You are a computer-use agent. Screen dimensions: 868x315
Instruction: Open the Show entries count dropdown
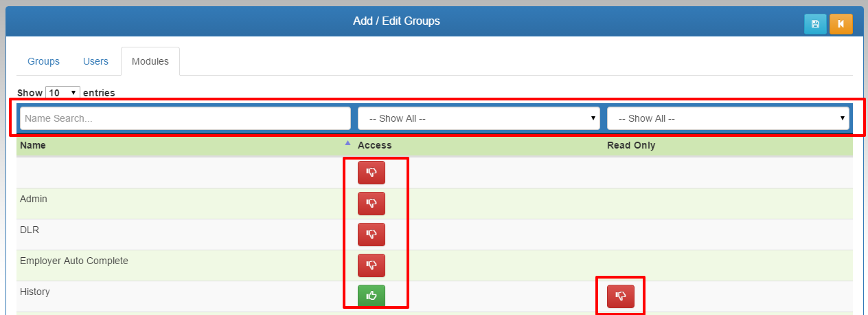(x=63, y=92)
